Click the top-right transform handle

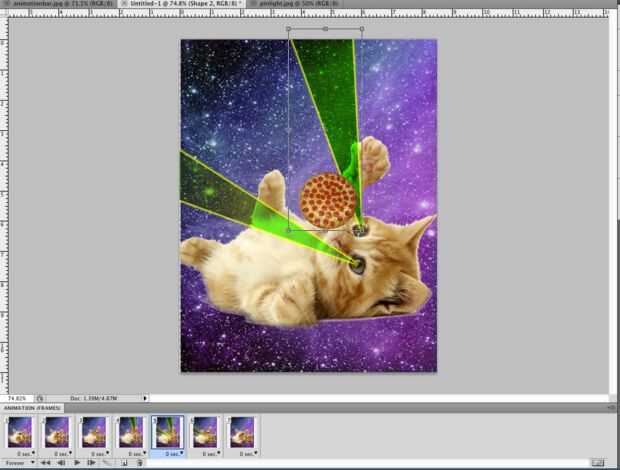[362, 29]
